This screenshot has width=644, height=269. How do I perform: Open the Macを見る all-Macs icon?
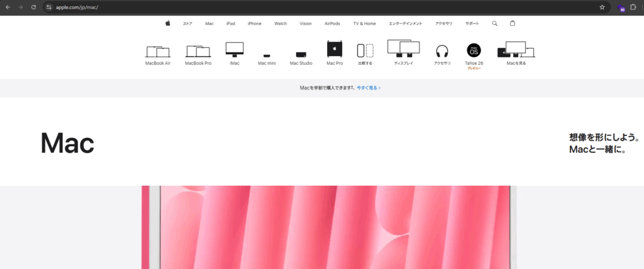point(516,49)
